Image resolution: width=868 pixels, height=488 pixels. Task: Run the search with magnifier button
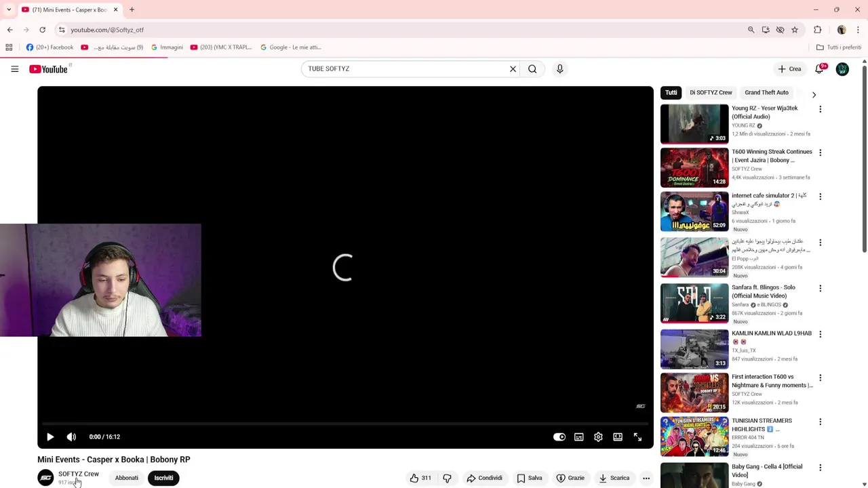pyautogui.click(x=532, y=68)
